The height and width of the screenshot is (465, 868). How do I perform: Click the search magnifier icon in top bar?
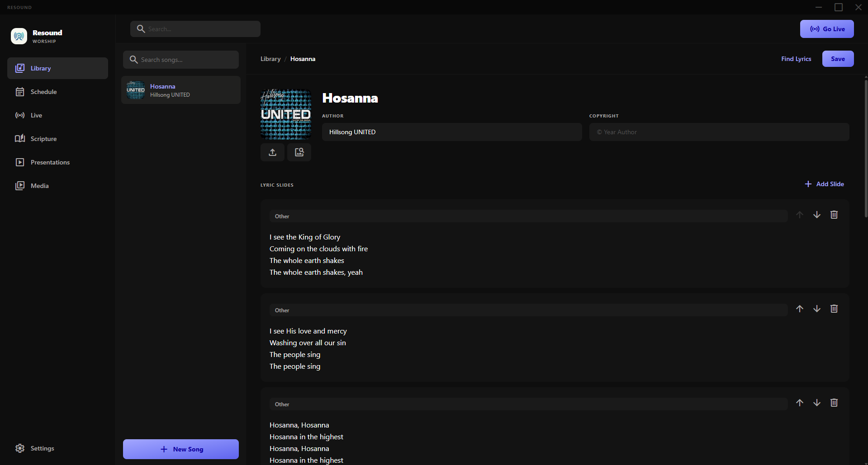pos(141,29)
